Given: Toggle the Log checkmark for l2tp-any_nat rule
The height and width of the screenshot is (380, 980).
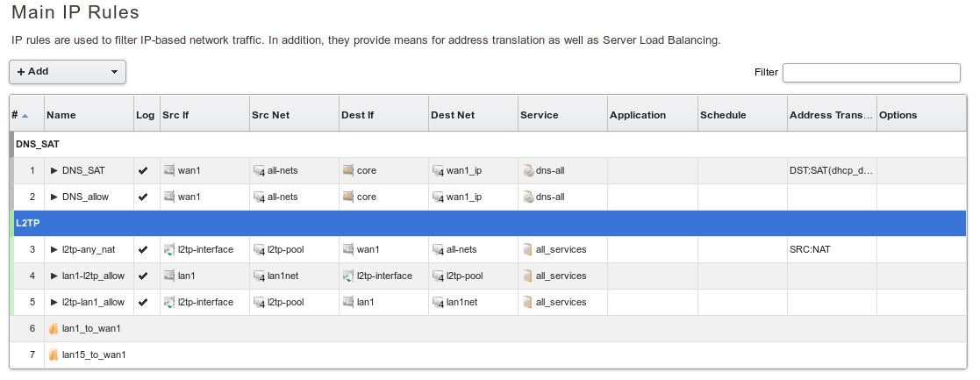Looking at the screenshot, I should 143,249.
